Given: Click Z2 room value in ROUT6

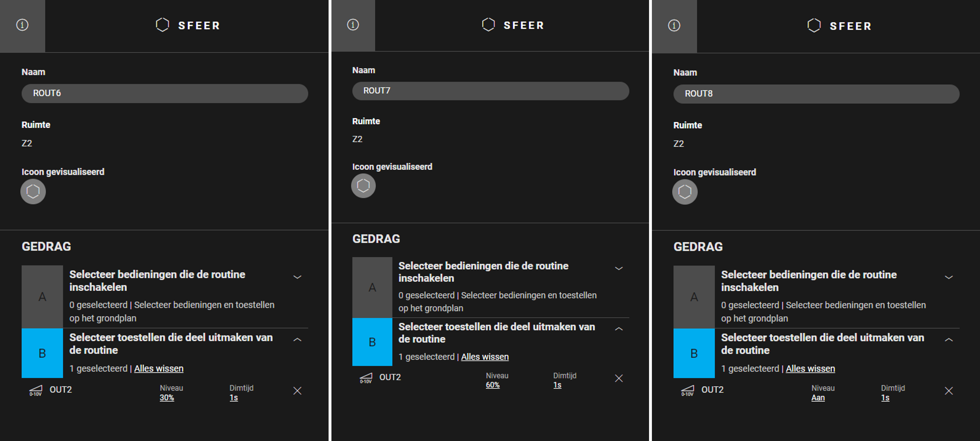Looking at the screenshot, I should (27, 143).
